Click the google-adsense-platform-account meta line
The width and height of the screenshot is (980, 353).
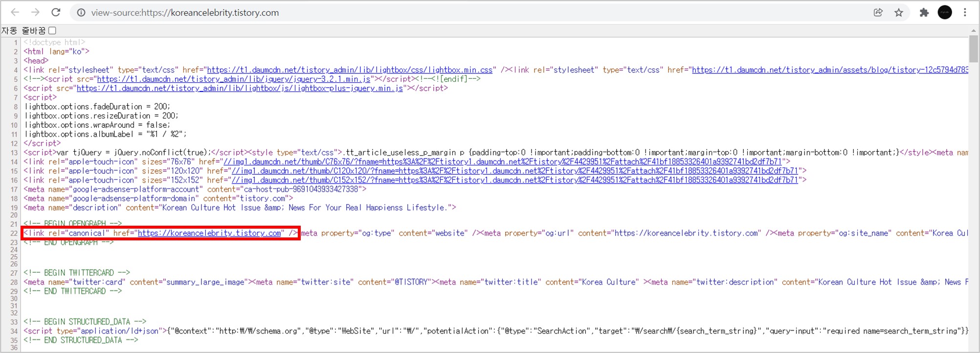pyautogui.click(x=195, y=189)
